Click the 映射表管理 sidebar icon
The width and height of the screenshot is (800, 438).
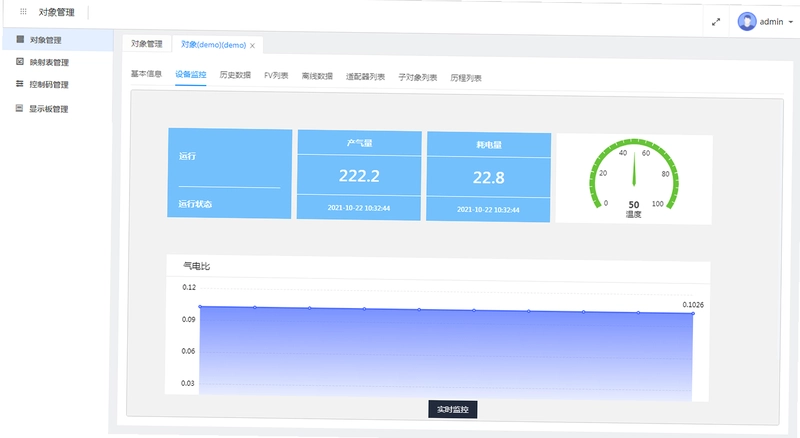coord(20,61)
